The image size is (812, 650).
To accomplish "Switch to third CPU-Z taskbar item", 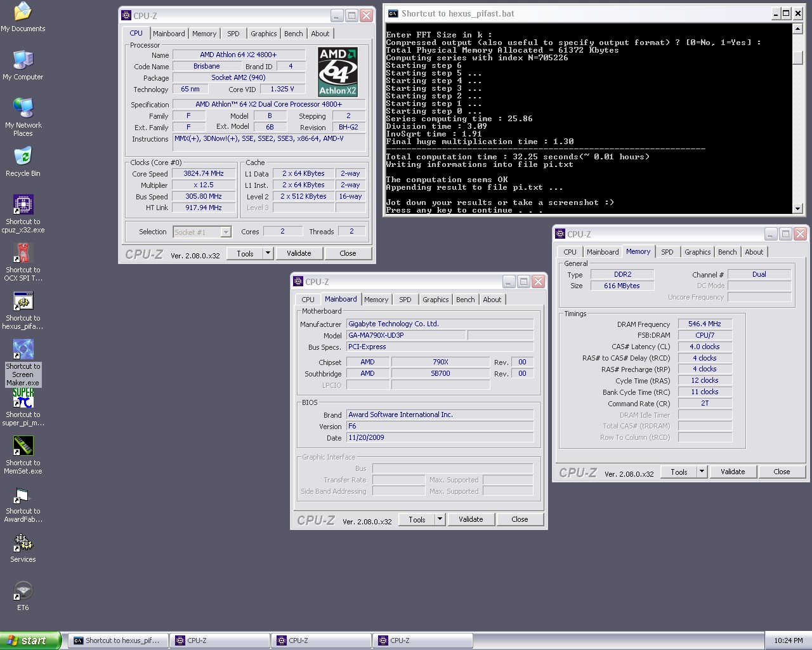I will (422, 640).
